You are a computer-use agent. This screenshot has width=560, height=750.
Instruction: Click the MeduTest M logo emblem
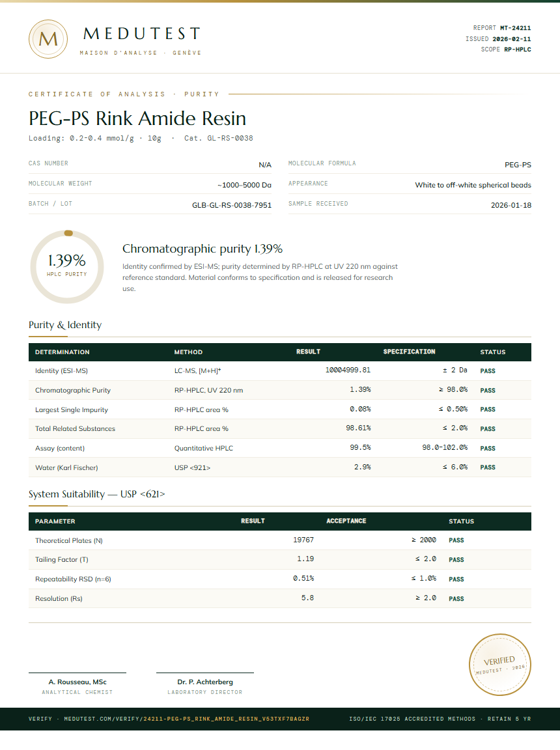click(x=48, y=39)
